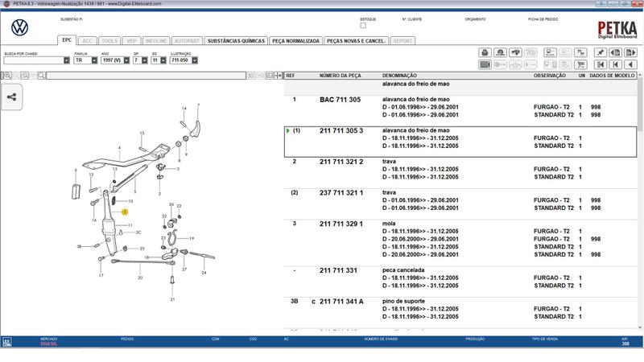Select part number 211 711 341 A
Viewport: 644px width, 362px height.
341,301
